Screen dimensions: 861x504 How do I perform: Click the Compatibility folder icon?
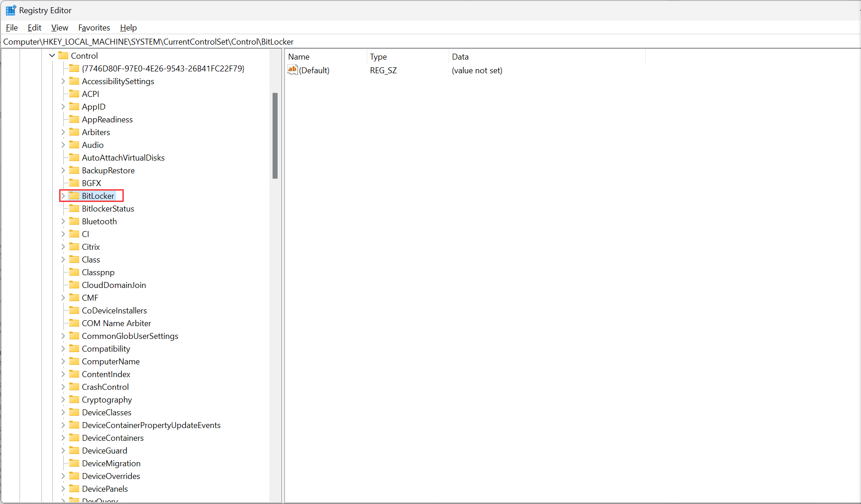click(x=74, y=348)
